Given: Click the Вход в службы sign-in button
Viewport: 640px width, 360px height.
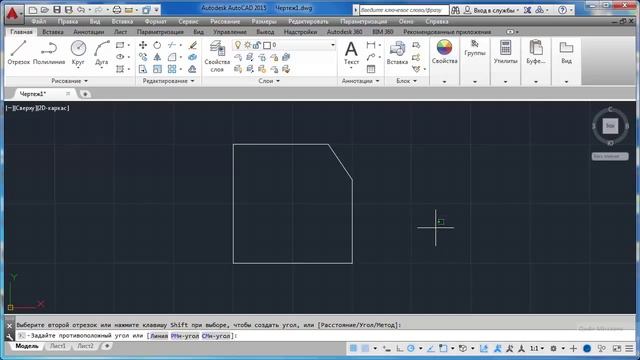Looking at the screenshot, I should 492,10.
